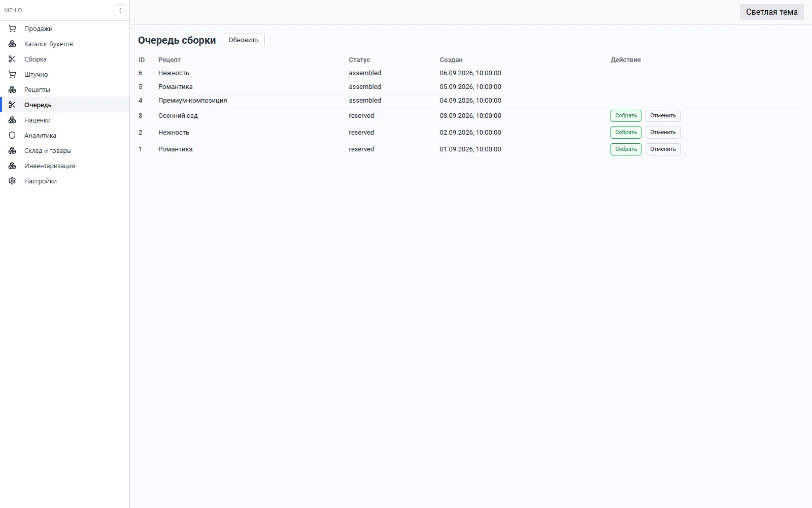
Task: Toggle the Светлая тема theme button
Action: pos(771,12)
